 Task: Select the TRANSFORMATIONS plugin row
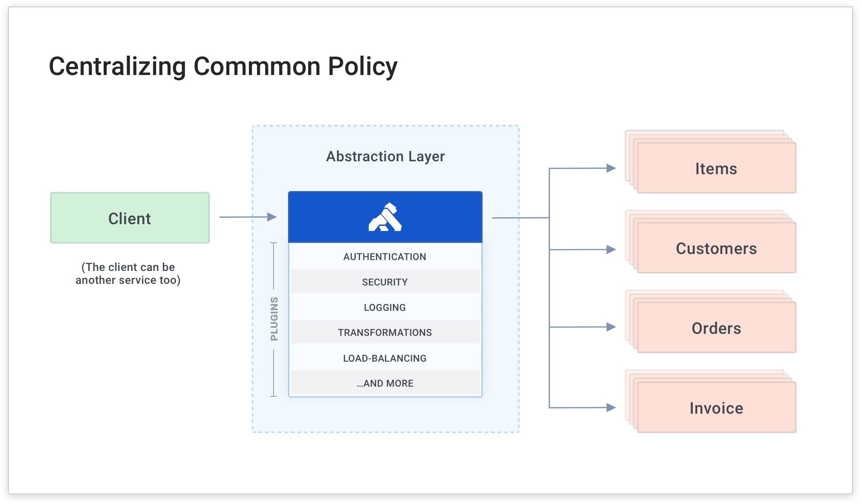pos(385,332)
